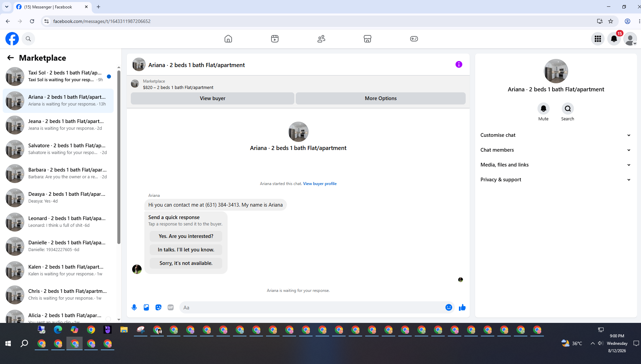Expand Media, files and links section
This screenshot has height=364, width=641.
[x=556, y=165]
